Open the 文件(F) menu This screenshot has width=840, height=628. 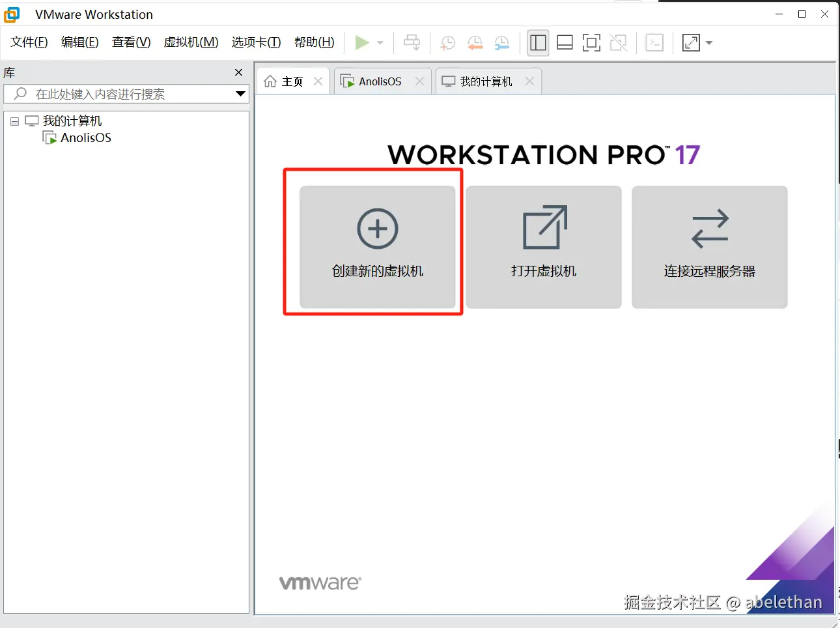29,42
